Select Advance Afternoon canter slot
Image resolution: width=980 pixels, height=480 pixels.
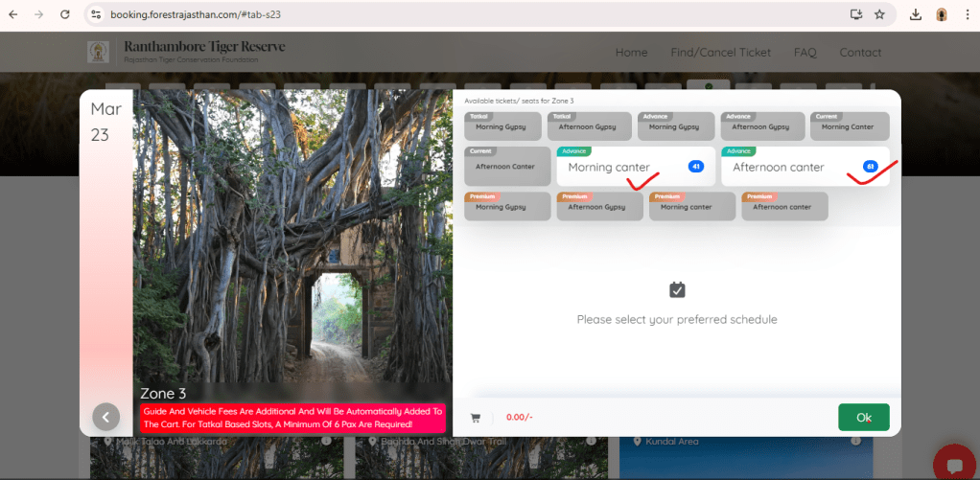click(805, 167)
